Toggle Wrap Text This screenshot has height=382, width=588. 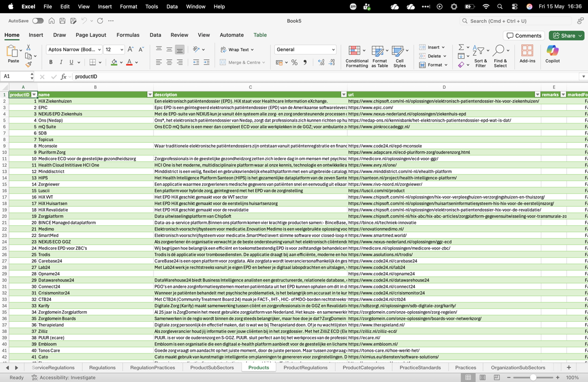click(x=237, y=49)
